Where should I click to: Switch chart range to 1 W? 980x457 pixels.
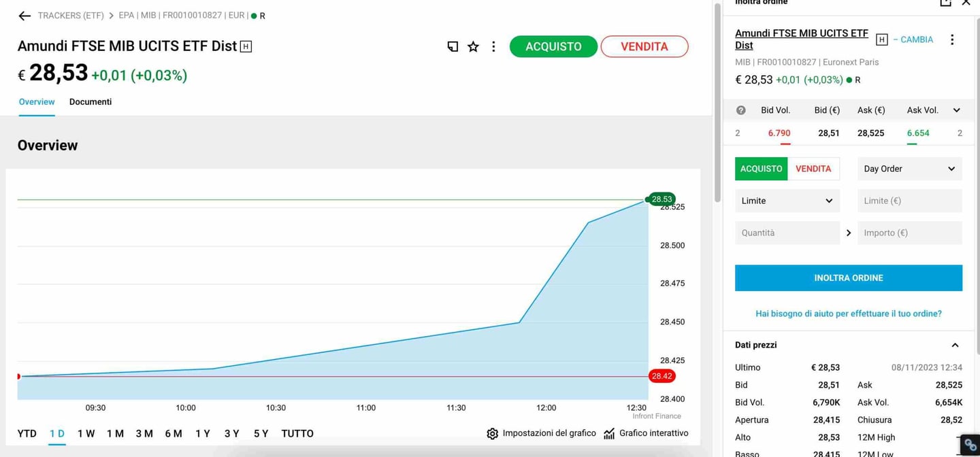(x=86, y=433)
